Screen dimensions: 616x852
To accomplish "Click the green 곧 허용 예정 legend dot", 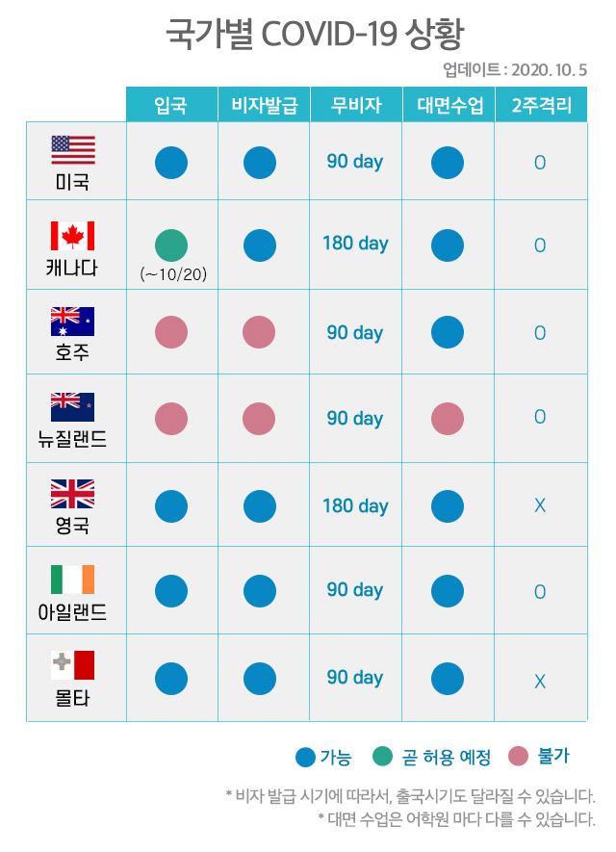I will pyautogui.click(x=382, y=756).
